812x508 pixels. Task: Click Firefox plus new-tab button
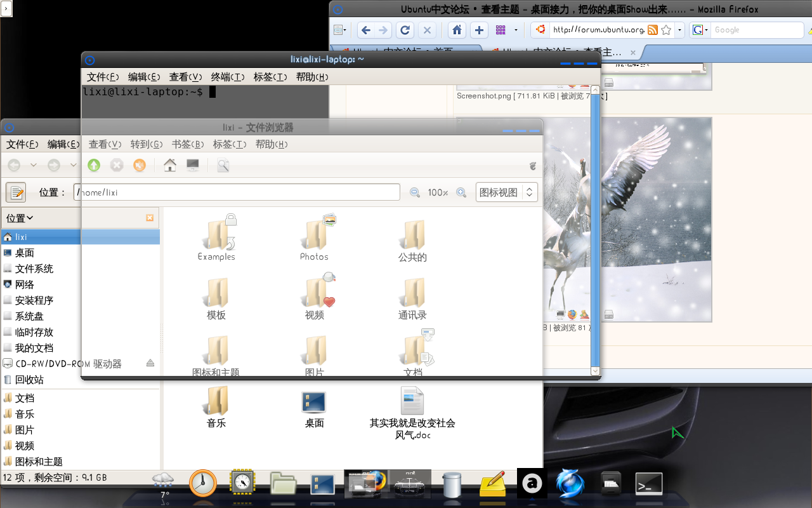click(x=479, y=30)
